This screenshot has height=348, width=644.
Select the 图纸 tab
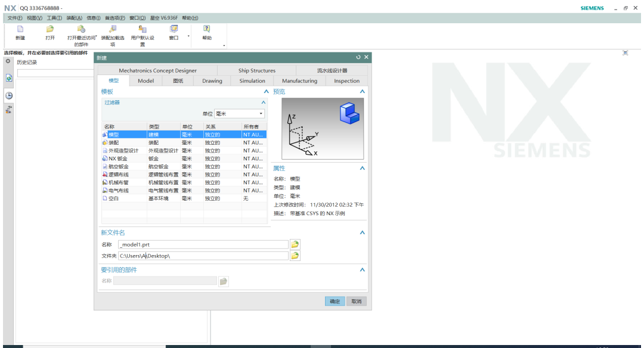[178, 81]
